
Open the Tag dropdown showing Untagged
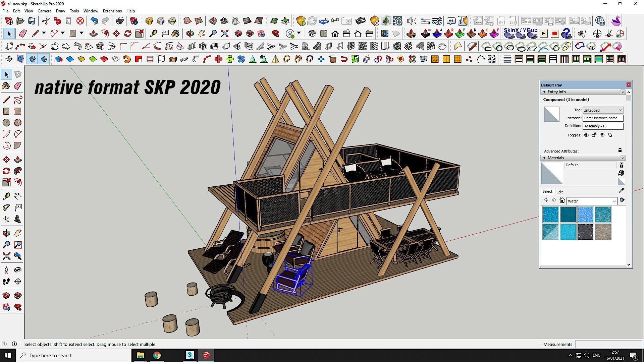click(x=603, y=110)
